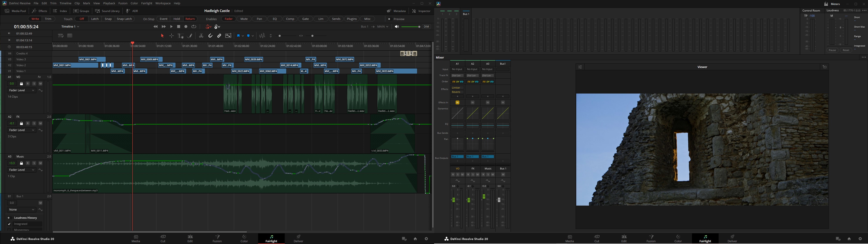Click the grid view icon
The image size is (868, 244).
coord(70,36)
